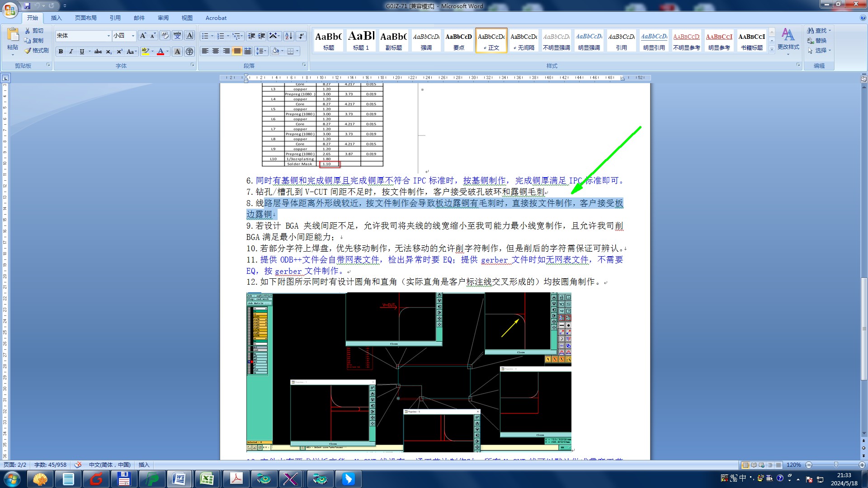Switch to the 插入 ribbon tab
868x488 pixels.
(x=56, y=18)
